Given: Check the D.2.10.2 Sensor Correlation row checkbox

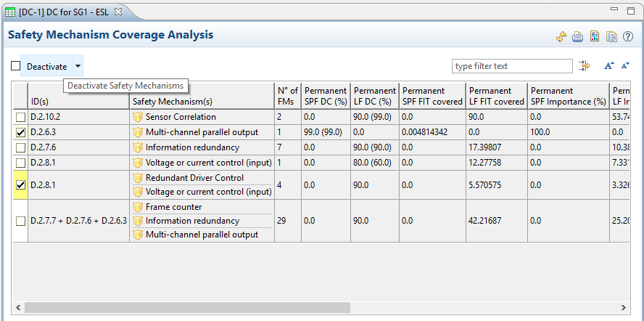Looking at the screenshot, I should [x=20, y=117].
